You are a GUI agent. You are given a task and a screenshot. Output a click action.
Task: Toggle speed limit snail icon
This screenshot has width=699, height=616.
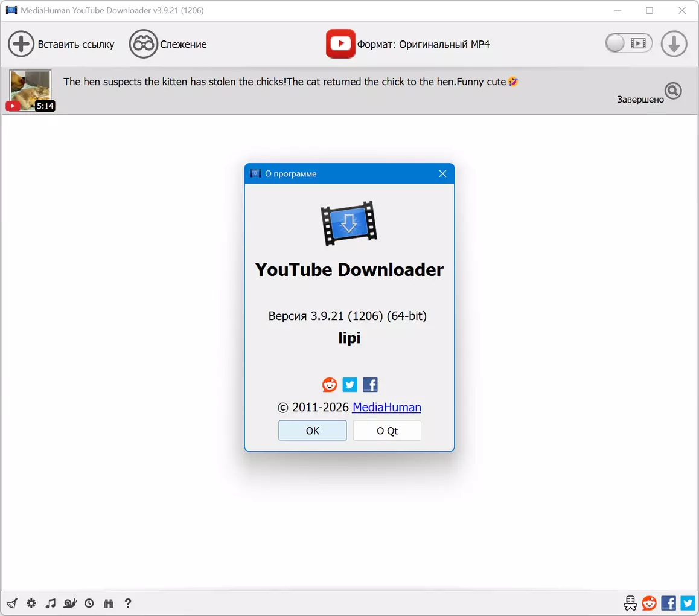pos(69,603)
